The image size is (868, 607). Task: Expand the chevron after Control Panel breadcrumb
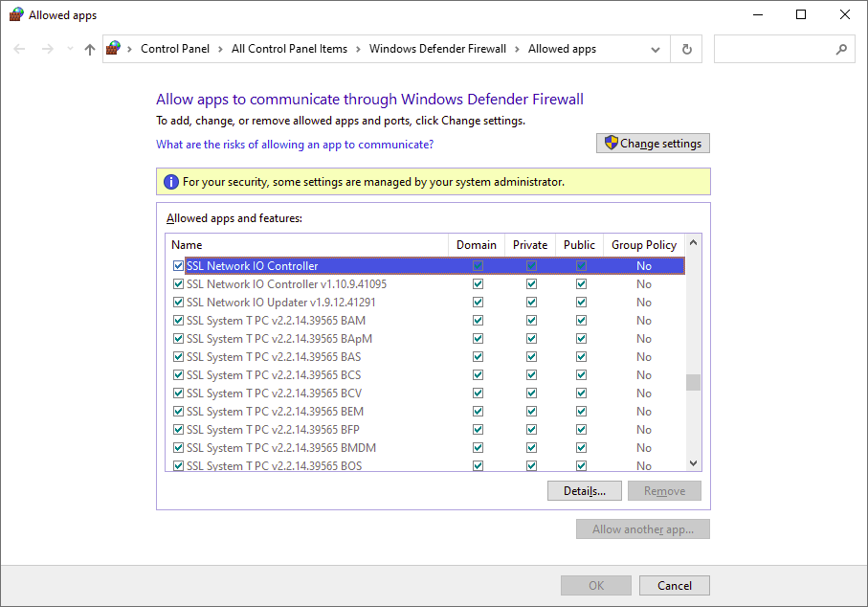point(220,49)
